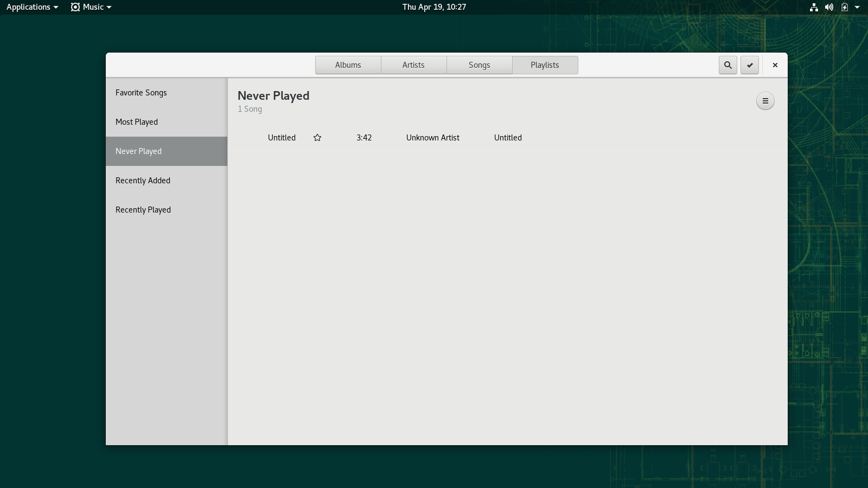This screenshot has width=868, height=488.
Task: Switch to the Albums tab
Action: point(348,65)
